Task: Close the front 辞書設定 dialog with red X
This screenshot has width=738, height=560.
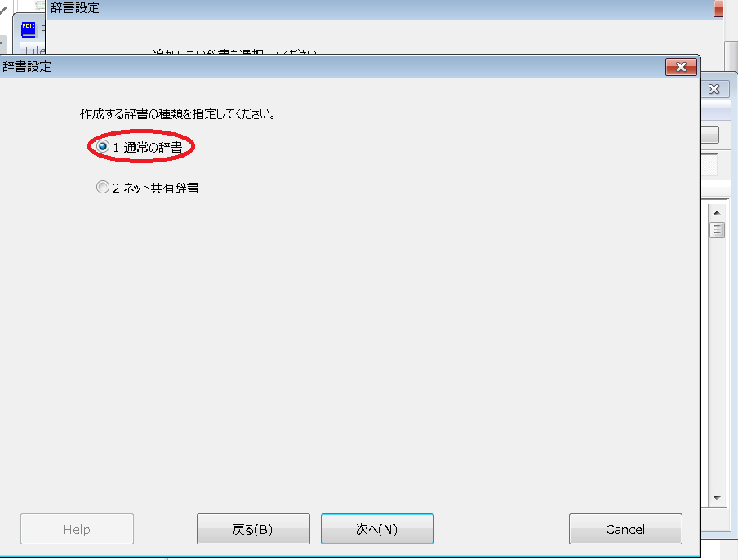Action: [x=681, y=67]
